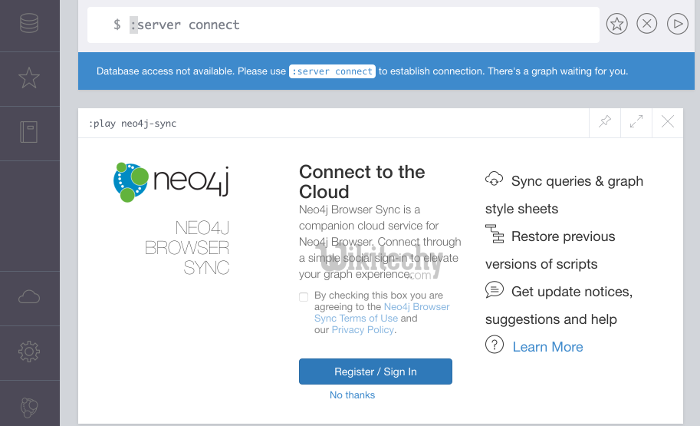
Task: Open the database information sidebar icon
Action: pyautogui.click(x=29, y=23)
